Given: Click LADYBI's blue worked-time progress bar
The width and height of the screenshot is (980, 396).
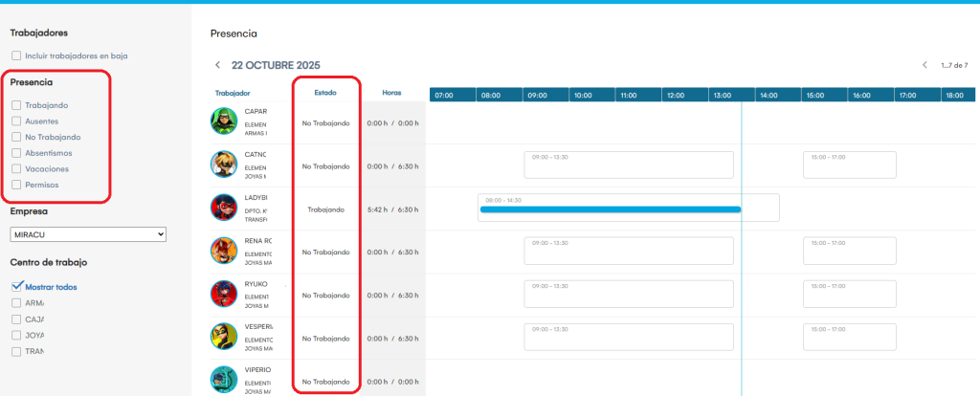Looking at the screenshot, I should coord(610,209).
